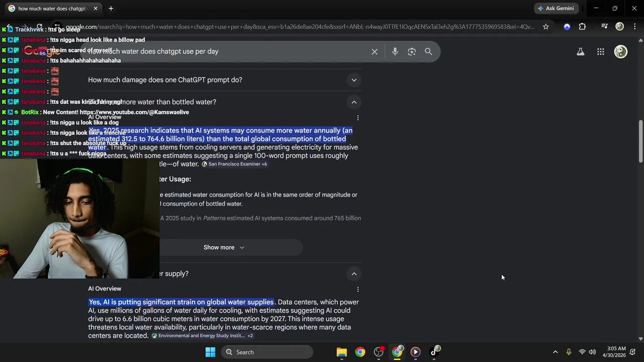Open TikTok from the taskbar
This screenshot has height=362, width=644.
click(435, 351)
